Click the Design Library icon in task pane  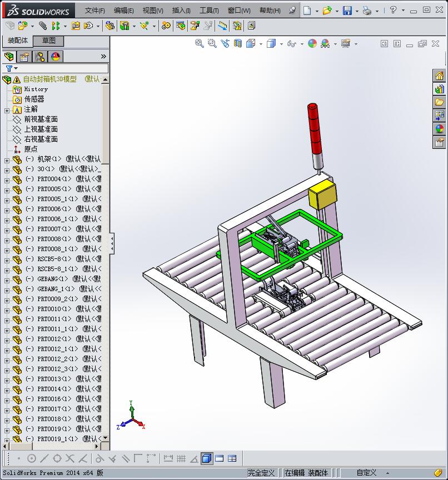point(440,89)
